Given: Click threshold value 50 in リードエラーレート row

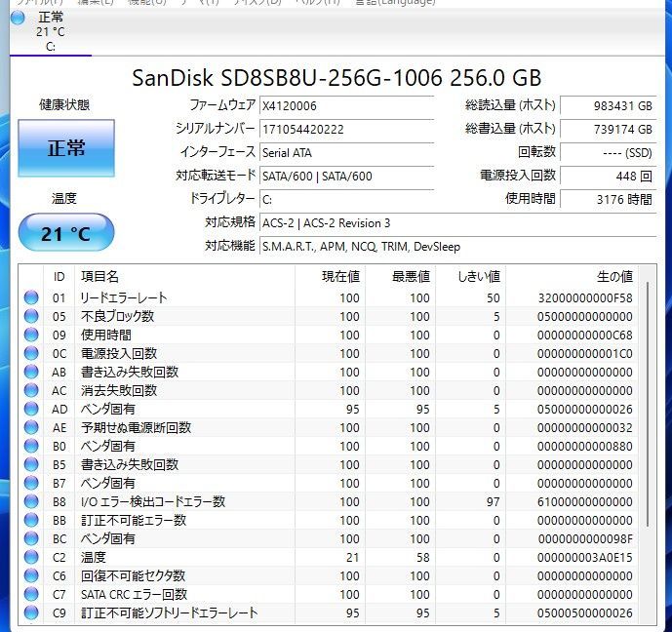Looking at the screenshot, I should click(494, 297).
